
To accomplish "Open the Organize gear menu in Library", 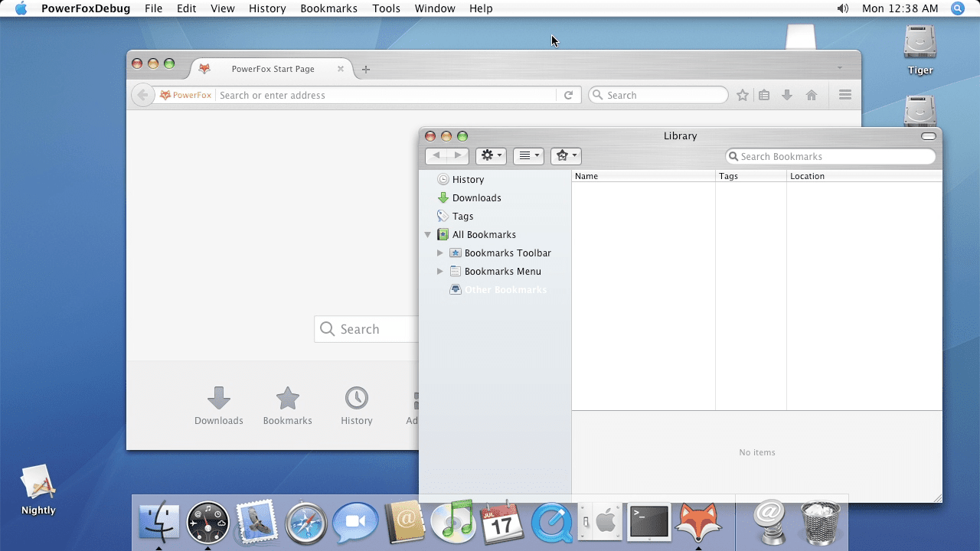I will point(491,156).
